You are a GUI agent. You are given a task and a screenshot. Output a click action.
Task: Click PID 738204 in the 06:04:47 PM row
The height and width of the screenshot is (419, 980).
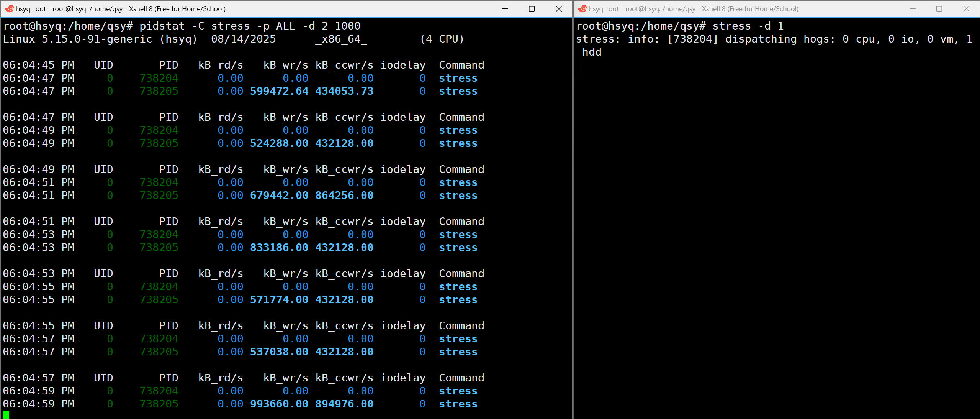click(159, 78)
